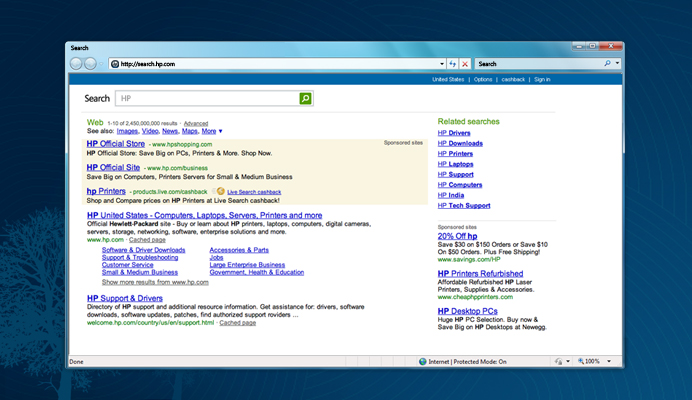Open Customer Service sublink
Image resolution: width=692 pixels, height=400 pixels.
[x=128, y=265]
